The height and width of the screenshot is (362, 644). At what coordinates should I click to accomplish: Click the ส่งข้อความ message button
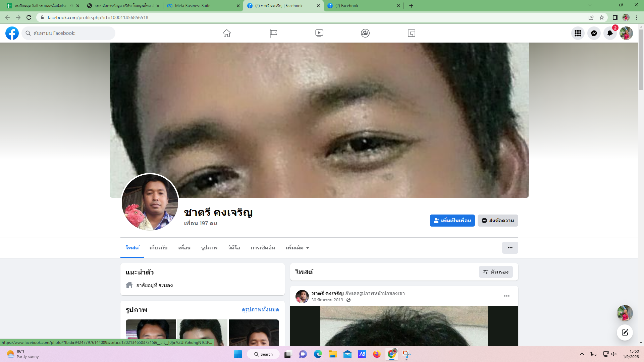498,221
